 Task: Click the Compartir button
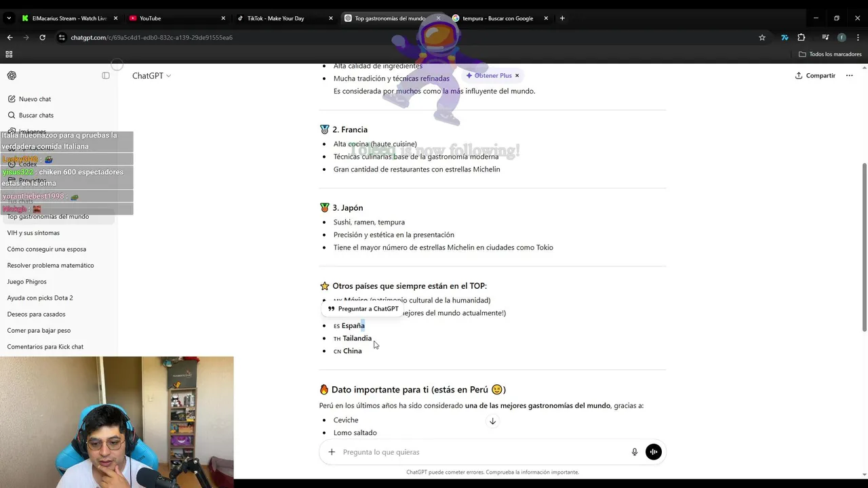click(815, 75)
